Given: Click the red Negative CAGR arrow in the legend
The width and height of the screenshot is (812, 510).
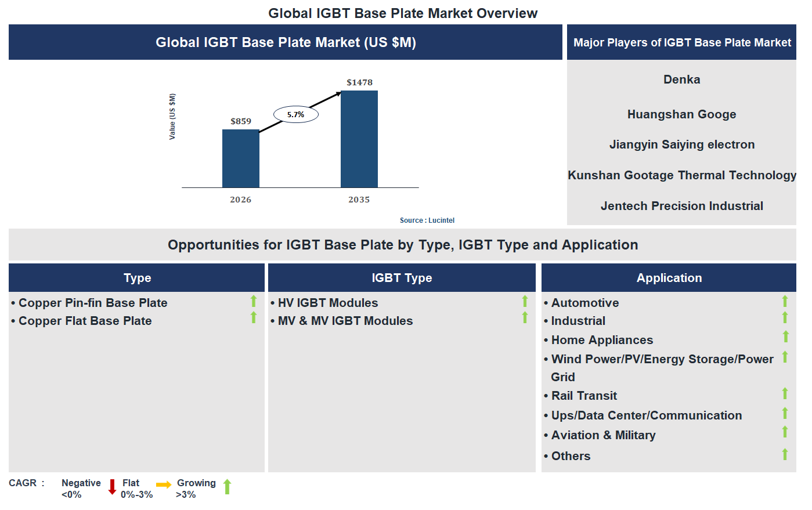Looking at the screenshot, I should click(x=111, y=487).
